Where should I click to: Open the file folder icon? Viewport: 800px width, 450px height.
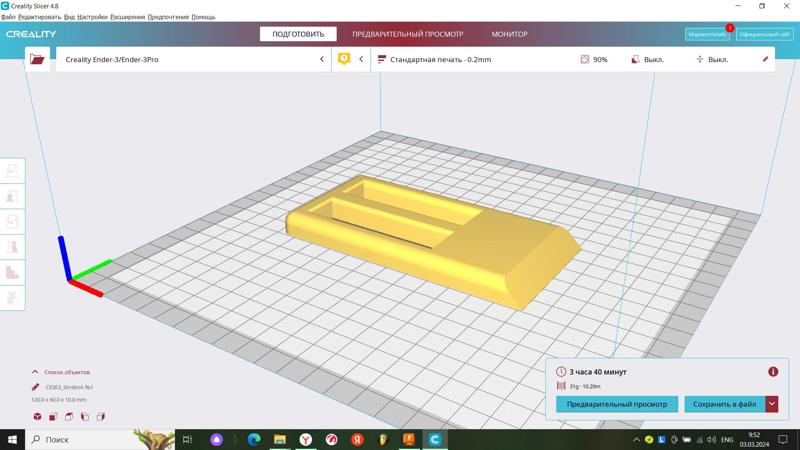click(x=37, y=59)
